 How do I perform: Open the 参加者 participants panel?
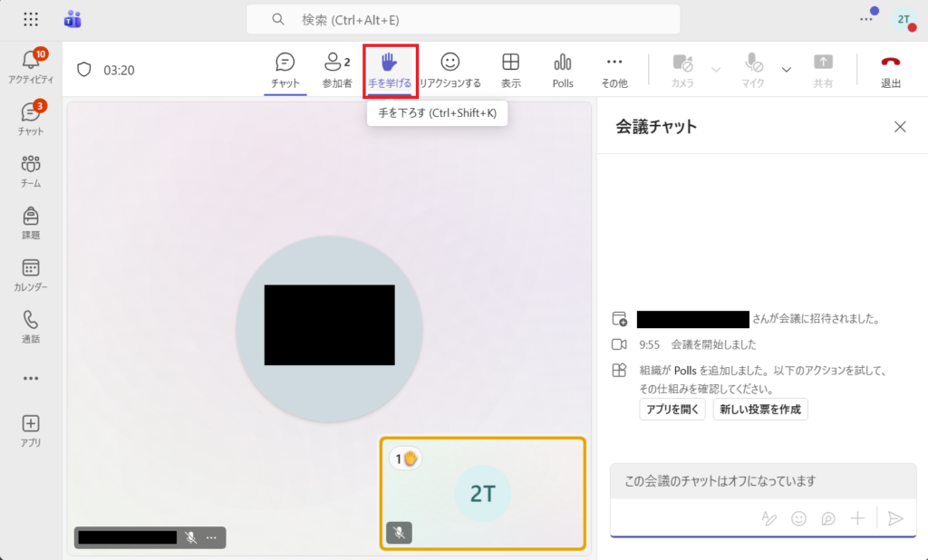point(337,70)
